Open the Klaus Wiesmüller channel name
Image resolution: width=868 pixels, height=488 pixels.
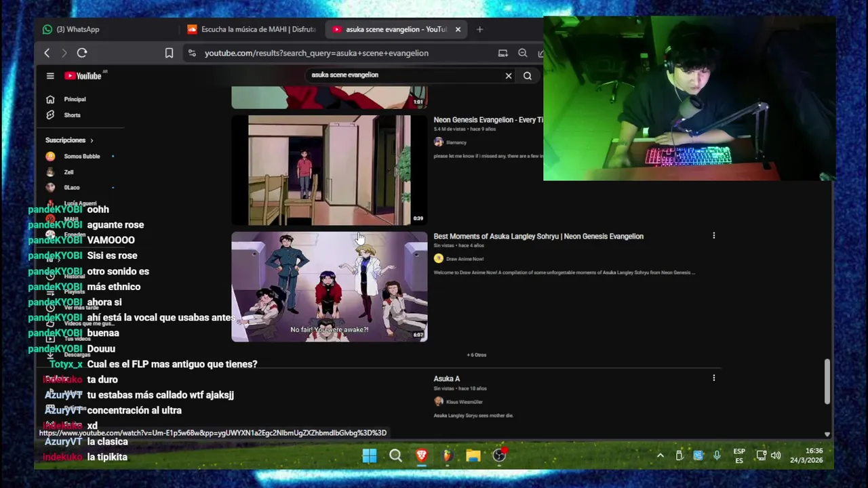pyautogui.click(x=465, y=402)
